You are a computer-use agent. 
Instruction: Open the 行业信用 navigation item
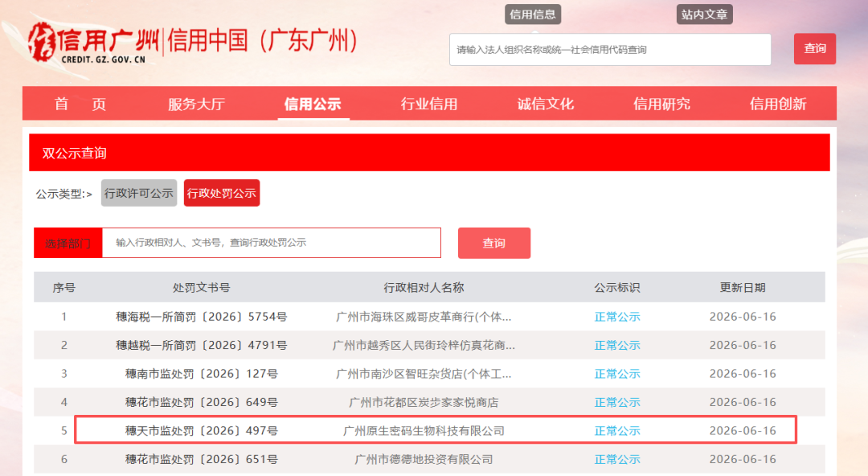click(429, 104)
